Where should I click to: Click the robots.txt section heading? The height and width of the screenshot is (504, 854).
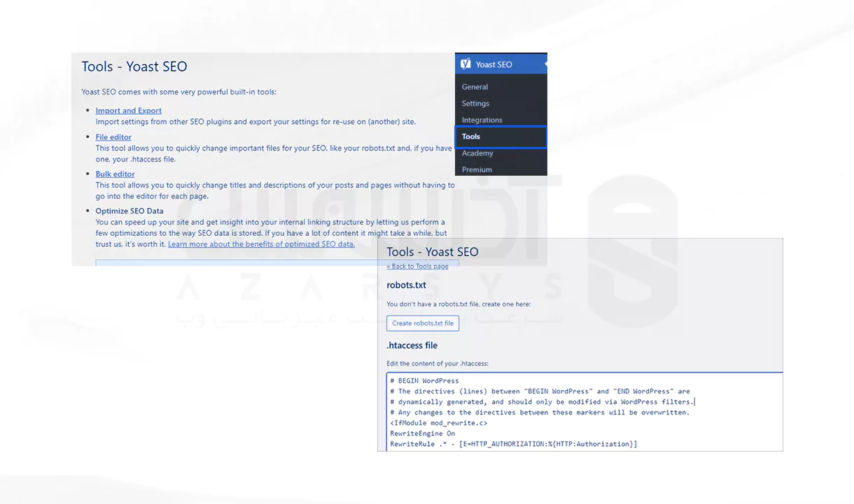click(x=406, y=285)
